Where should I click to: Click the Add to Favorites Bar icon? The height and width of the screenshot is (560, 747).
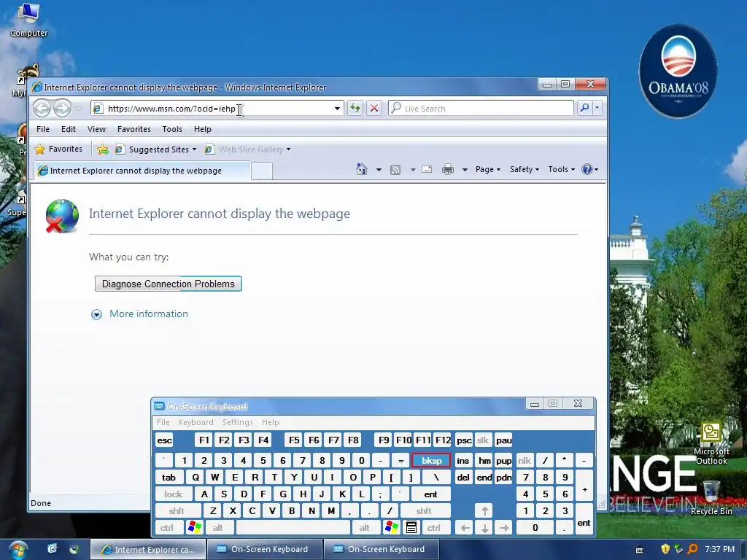click(x=102, y=149)
